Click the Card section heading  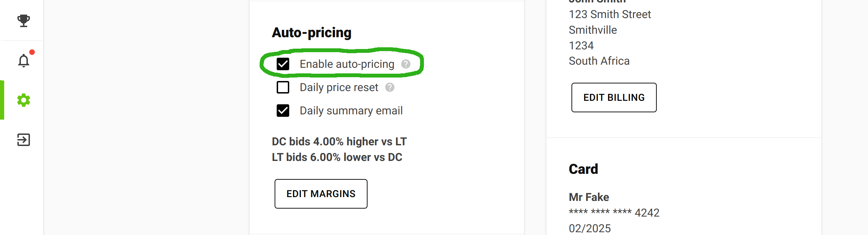click(x=583, y=169)
